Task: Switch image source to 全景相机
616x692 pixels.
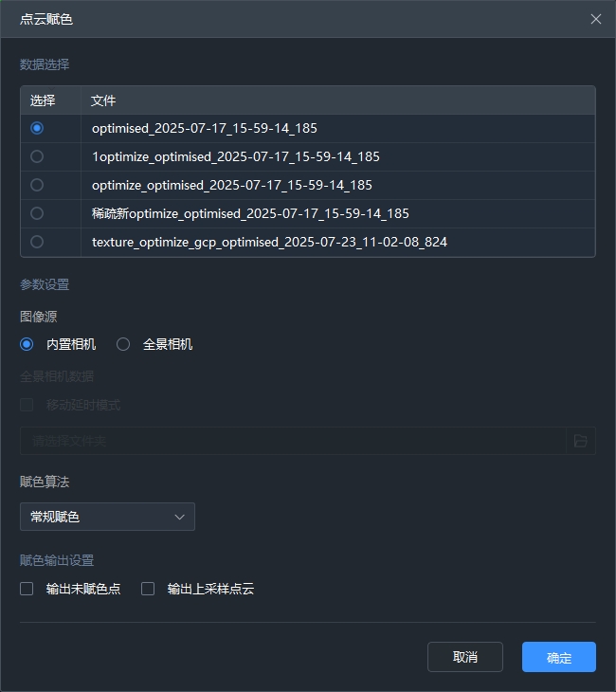Action: click(123, 344)
